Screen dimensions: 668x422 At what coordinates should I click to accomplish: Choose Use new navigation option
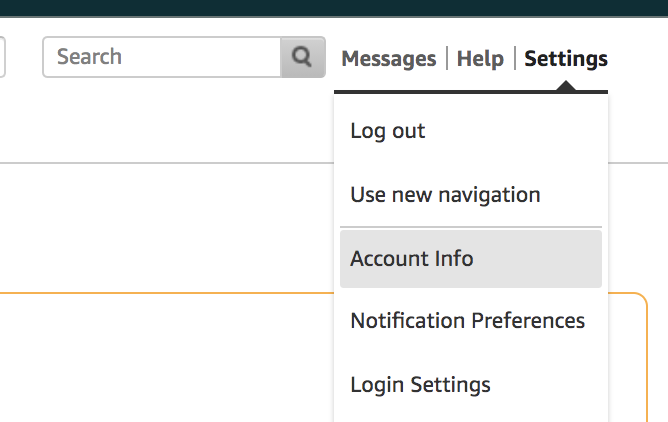pyautogui.click(x=471, y=195)
